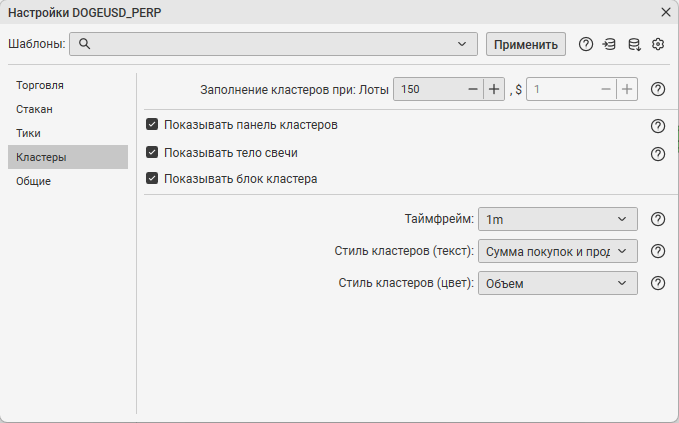Screen dimensions: 679x423
Task: Click the help icon next to Применить
Action: pyautogui.click(x=586, y=44)
